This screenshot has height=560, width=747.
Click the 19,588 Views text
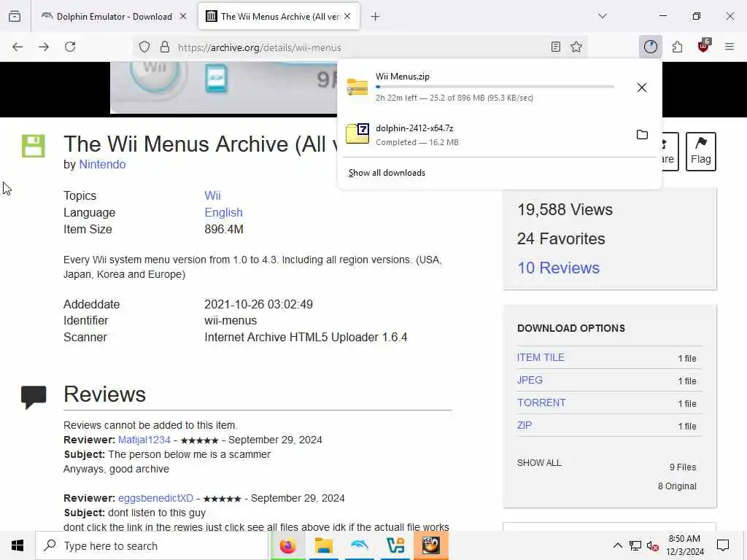(565, 209)
